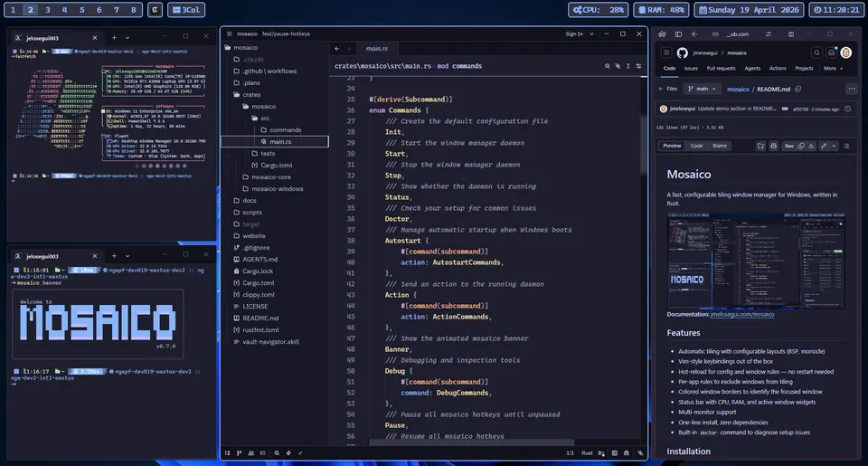
Task: Open diagnostics checkmark icon in Zed status bar
Action: click(300, 452)
